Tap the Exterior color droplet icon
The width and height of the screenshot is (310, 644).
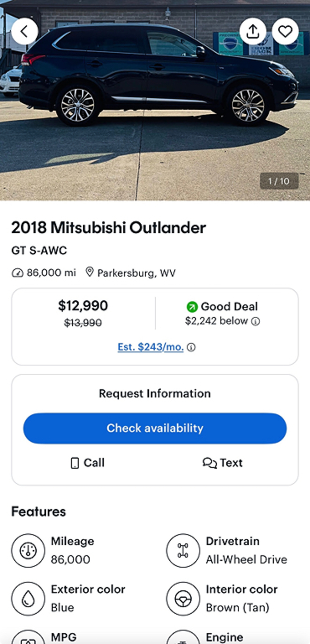(x=28, y=599)
